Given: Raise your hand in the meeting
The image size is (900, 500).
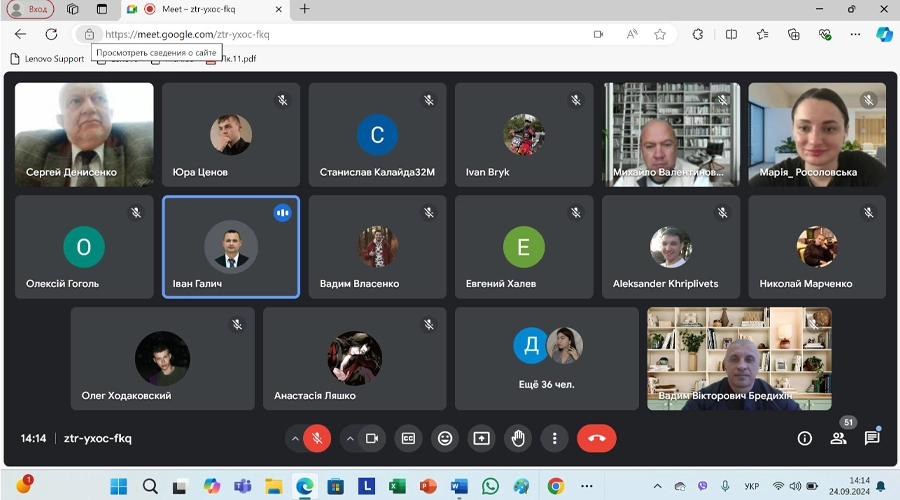Looking at the screenshot, I should [517, 438].
